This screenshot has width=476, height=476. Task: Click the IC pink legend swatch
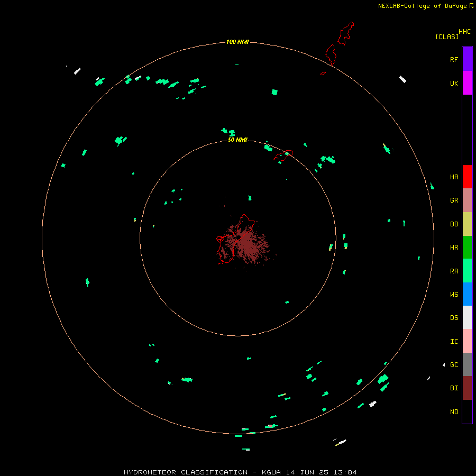467,341
